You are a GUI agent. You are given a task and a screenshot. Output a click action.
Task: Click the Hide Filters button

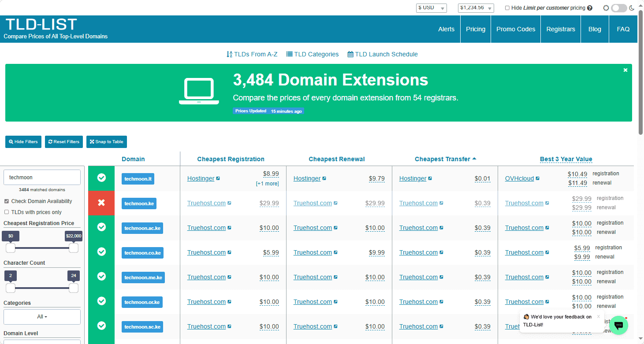[23, 142]
